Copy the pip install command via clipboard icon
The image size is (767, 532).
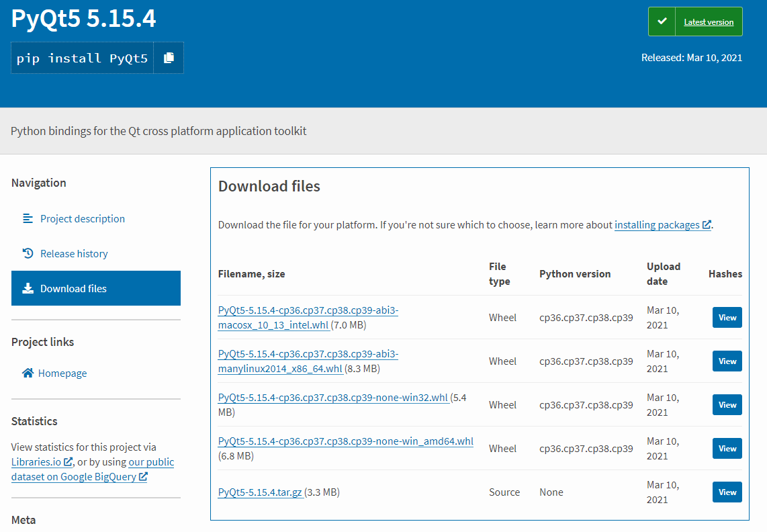tap(169, 58)
